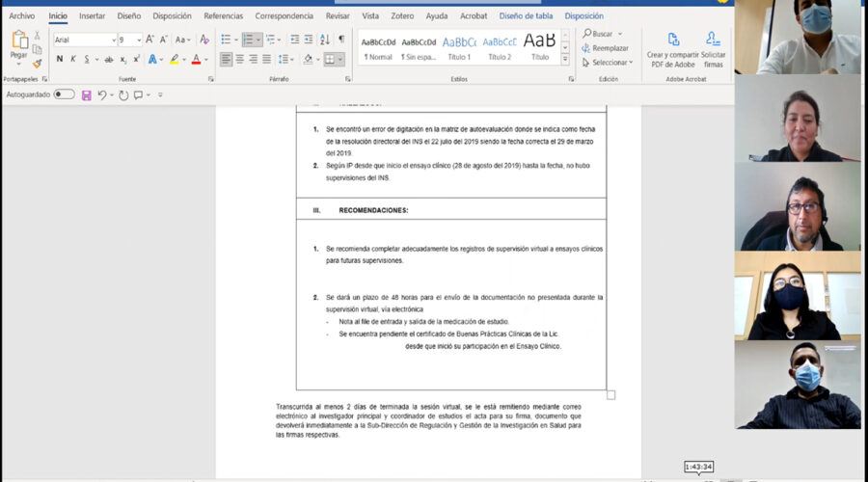Click the paragraph shading paint bucket

pyautogui.click(x=309, y=59)
